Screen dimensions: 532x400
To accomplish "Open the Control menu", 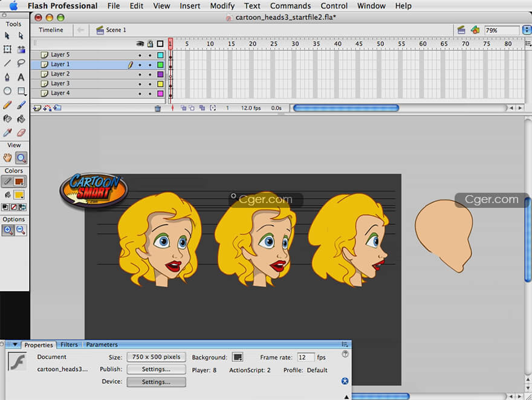I will (334, 6).
